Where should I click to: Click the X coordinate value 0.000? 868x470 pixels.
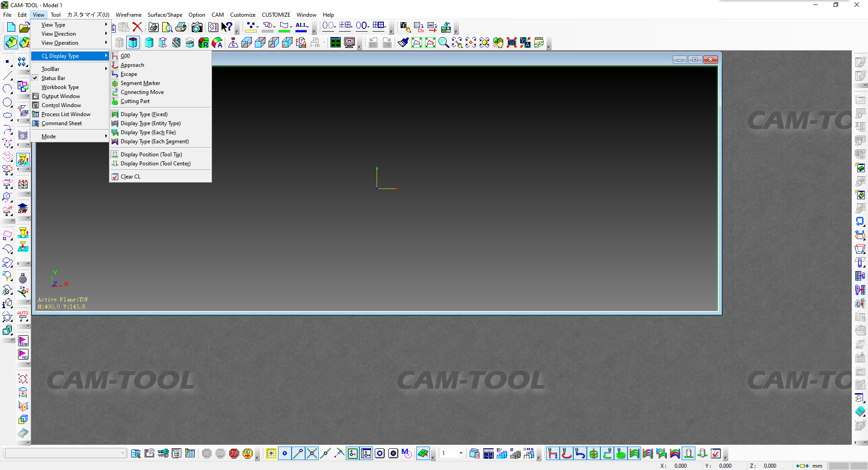pos(680,466)
